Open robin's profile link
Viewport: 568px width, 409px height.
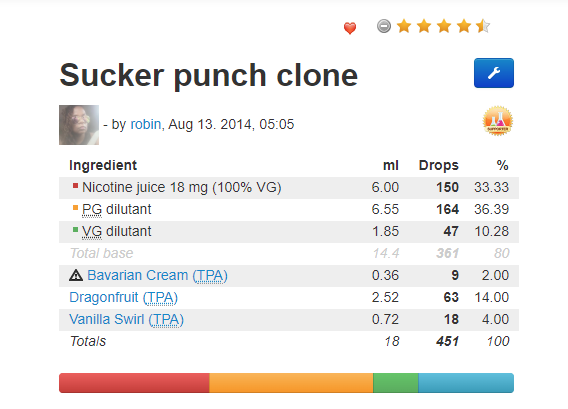click(146, 124)
